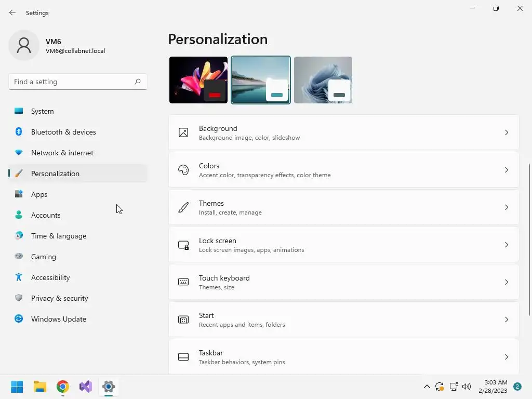Click the search magnifier icon
This screenshot has height=399, width=532.
[137, 82]
